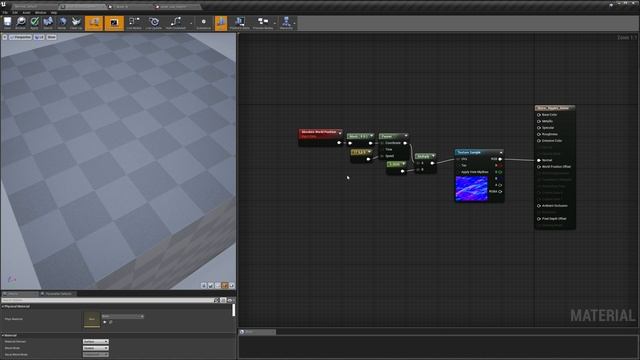Collapse the Texture Sample node arrow
640x360 pixels.
[x=501, y=152]
